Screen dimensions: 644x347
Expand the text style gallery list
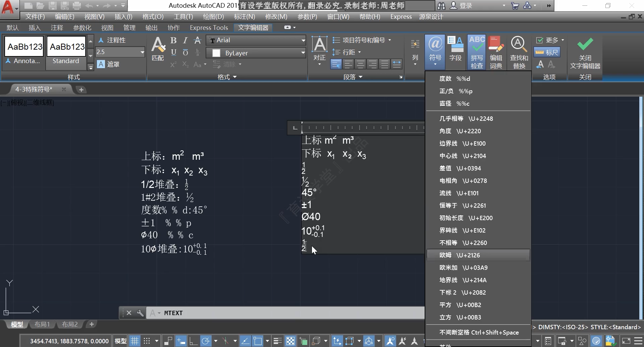(91, 67)
